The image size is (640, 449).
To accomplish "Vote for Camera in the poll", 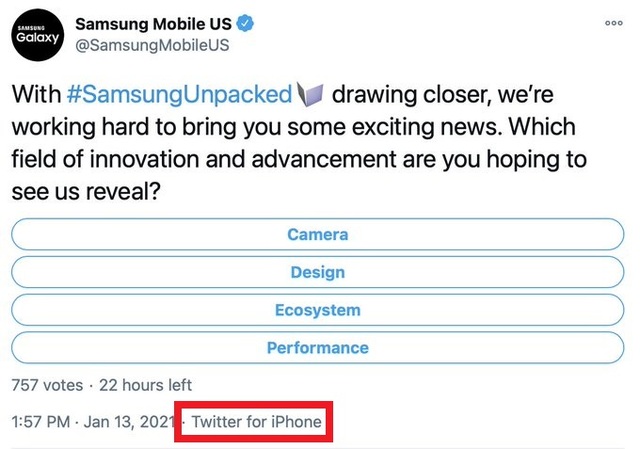I will 318,234.
